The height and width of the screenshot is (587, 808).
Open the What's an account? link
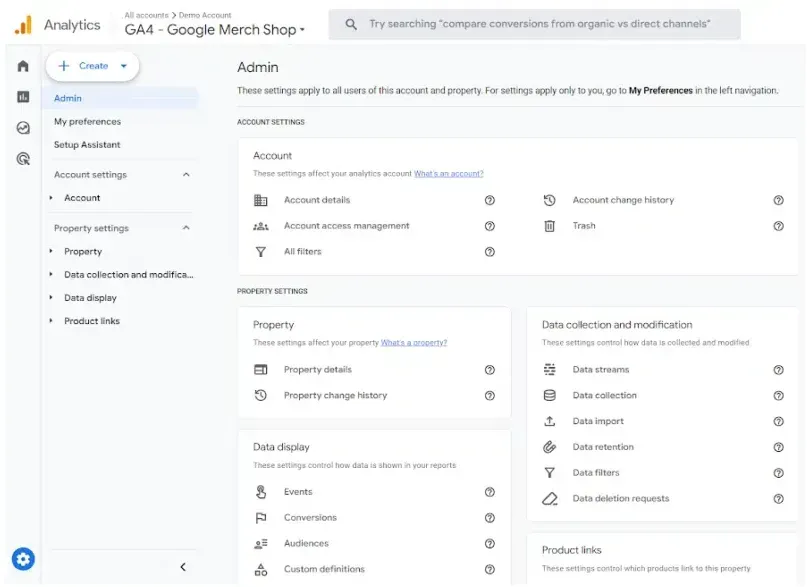(x=448, y=174)
